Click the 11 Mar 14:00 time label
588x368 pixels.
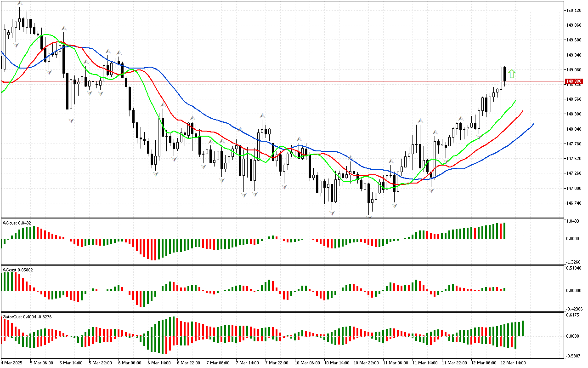pos(425,362)
